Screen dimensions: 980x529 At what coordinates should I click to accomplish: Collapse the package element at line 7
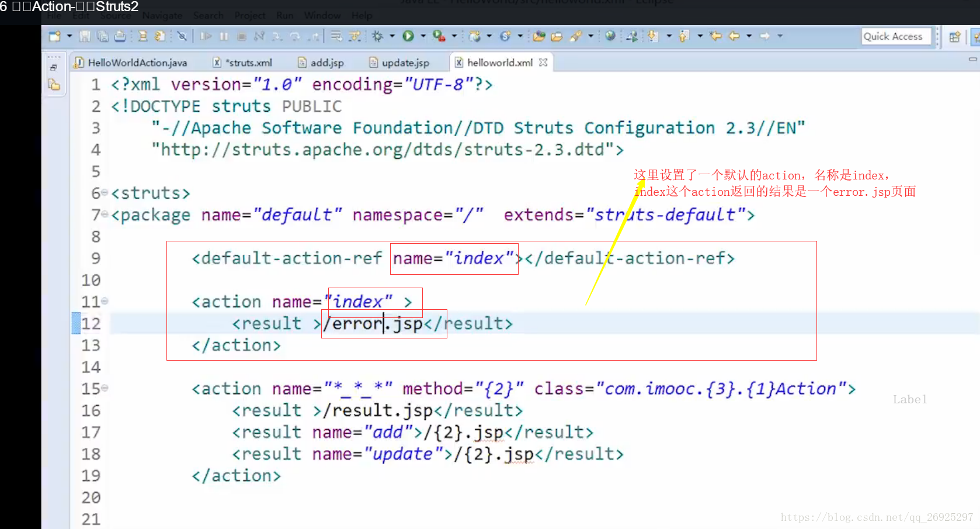click(105, 214)
